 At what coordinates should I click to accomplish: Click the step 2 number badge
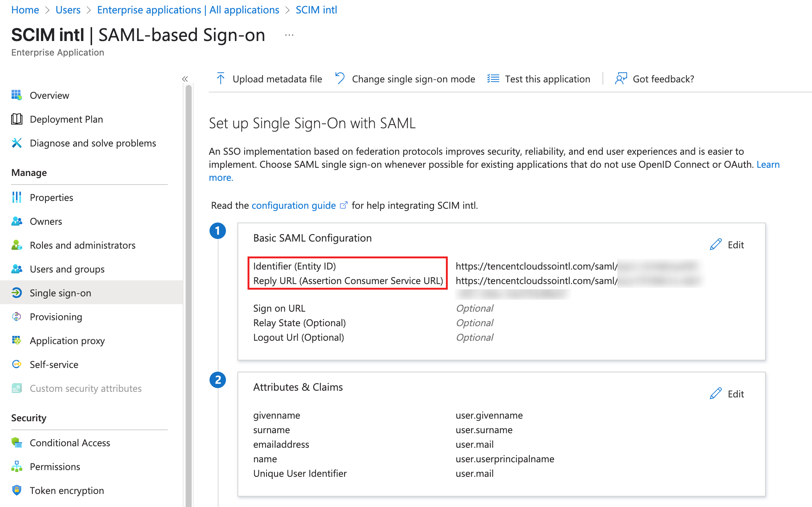click(x=218, y=380)
